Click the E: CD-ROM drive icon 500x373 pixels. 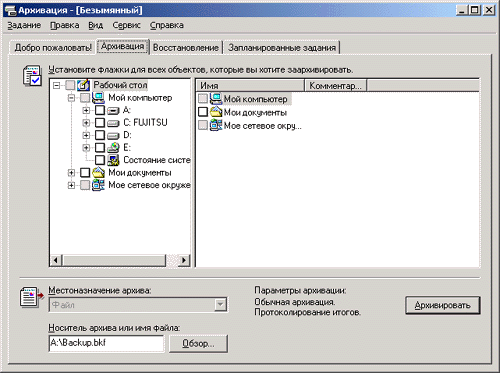coord(113,148)
